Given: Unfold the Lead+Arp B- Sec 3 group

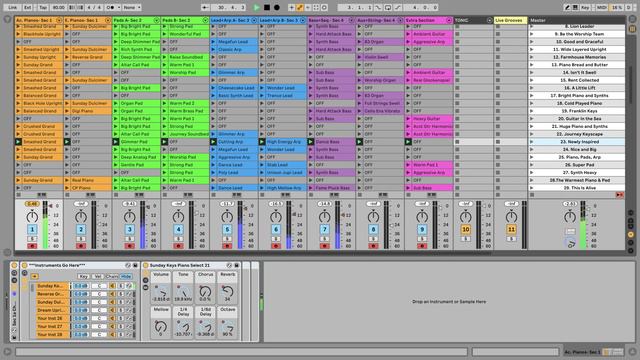Looking at the screenshot, I should 303,20.
